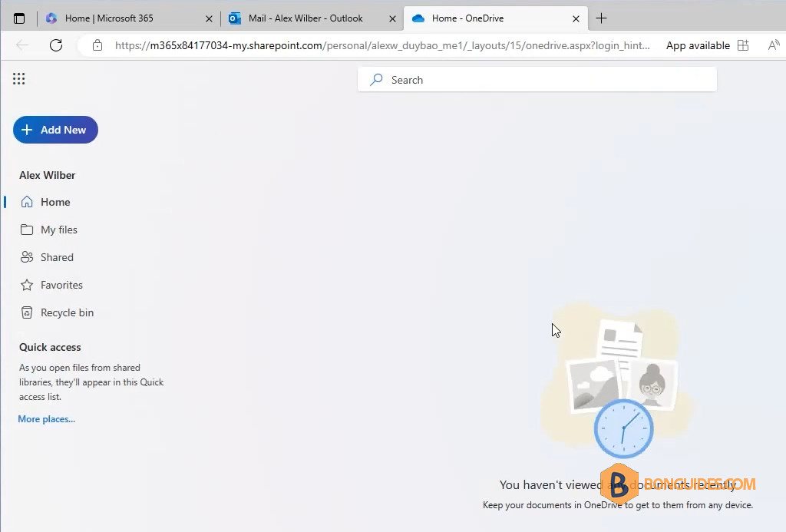Click the Alex Wilber account name
Screen dimensions: 786x532
click(x=47, y=175)
